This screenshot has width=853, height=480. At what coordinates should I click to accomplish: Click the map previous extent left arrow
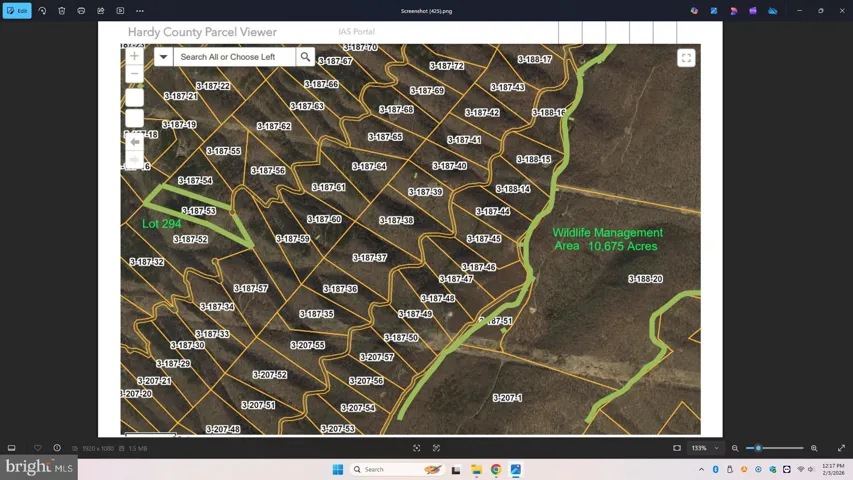[134, 142]
